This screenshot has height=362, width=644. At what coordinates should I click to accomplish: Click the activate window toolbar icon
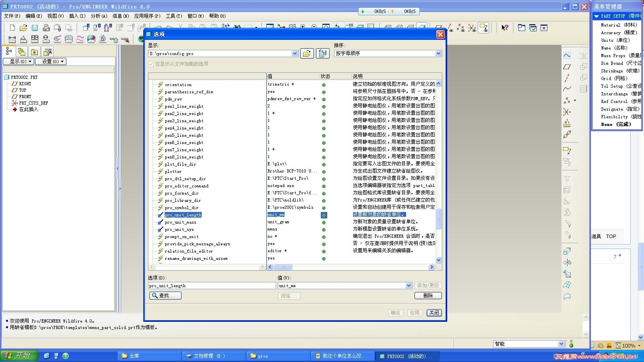pyautogui.click(x=533, y=28)
